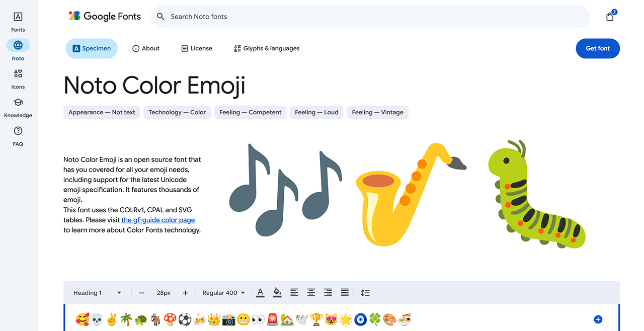Switch to the About tab
Viewport: 644px width, 331px height.
click(x=146, y=48)
